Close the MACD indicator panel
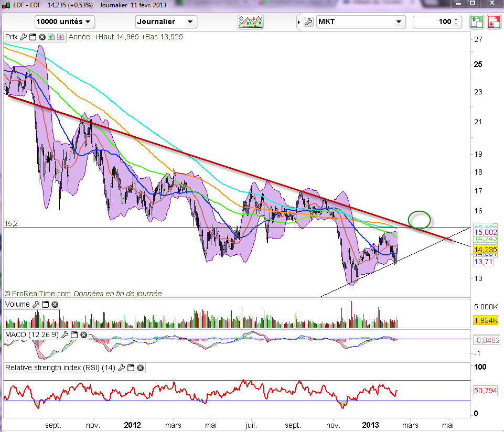 coord(84,334)
